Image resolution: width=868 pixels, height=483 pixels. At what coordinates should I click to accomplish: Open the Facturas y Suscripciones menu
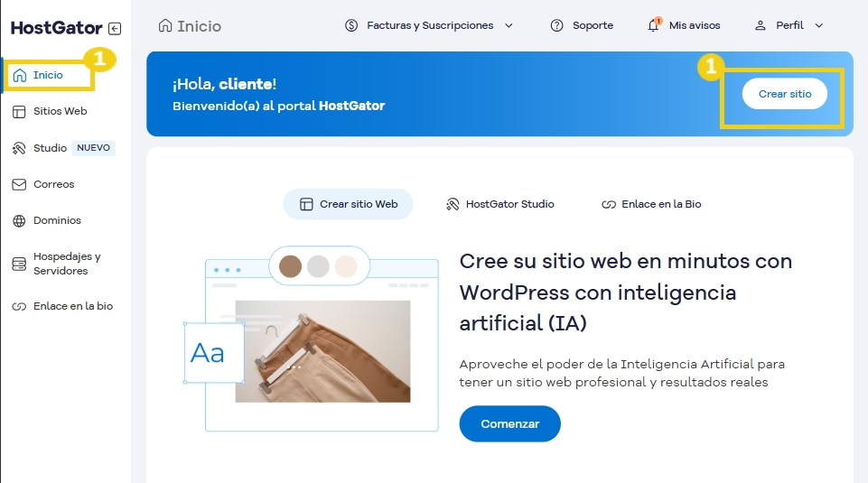(430, 25)
